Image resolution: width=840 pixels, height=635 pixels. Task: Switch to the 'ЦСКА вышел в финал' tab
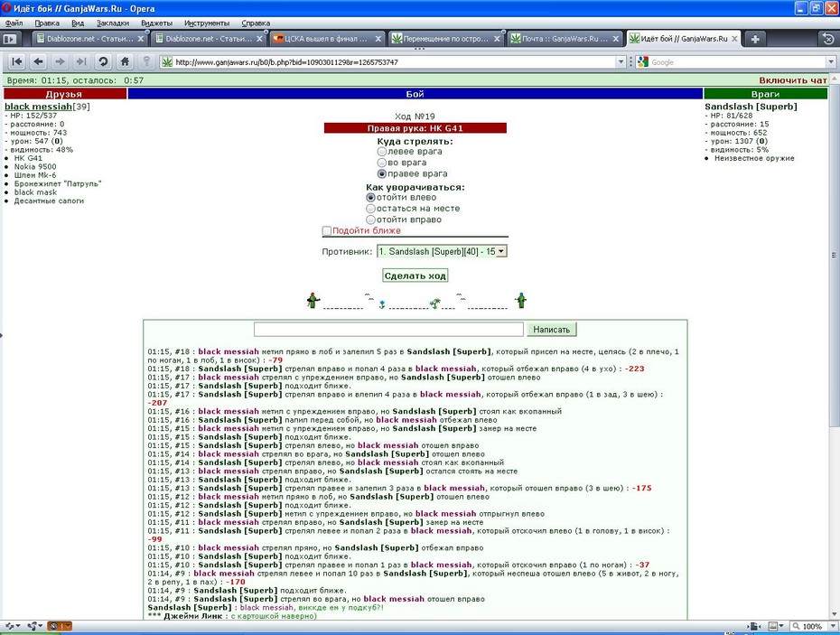click(x=327, y=39)
